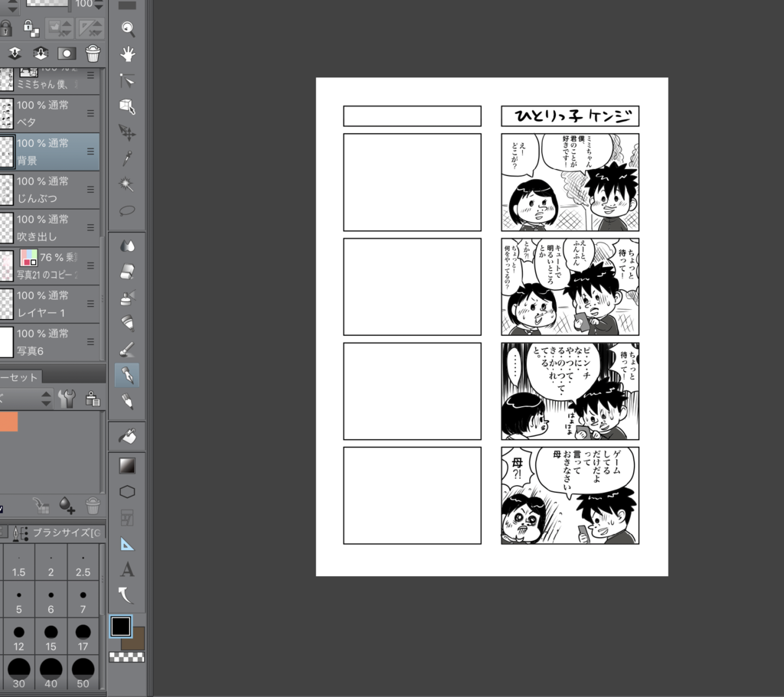The height and width of the screenshot is (697, 784).
Task: Open the color set panel tab
Action: coord(20,377)
